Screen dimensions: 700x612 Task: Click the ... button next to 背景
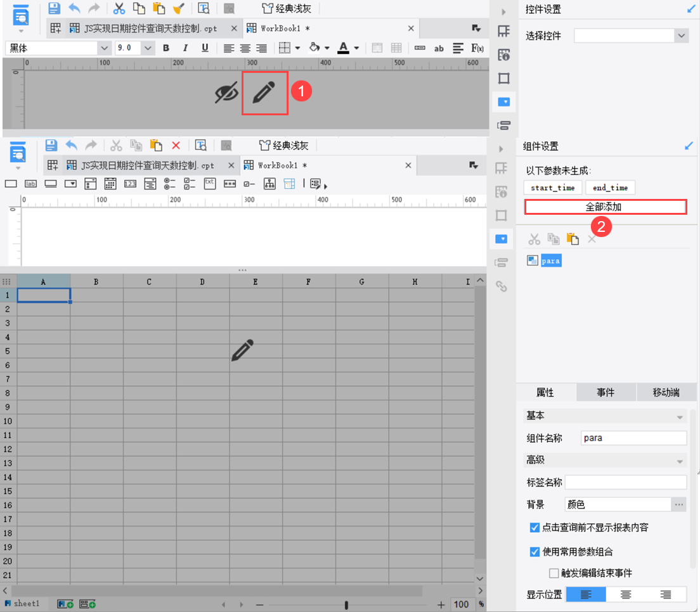[679, 504]
